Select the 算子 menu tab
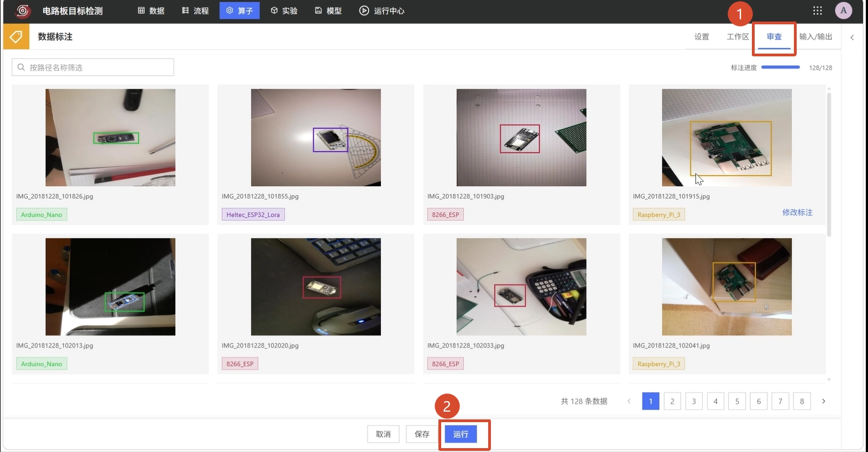 coord(239,10)
